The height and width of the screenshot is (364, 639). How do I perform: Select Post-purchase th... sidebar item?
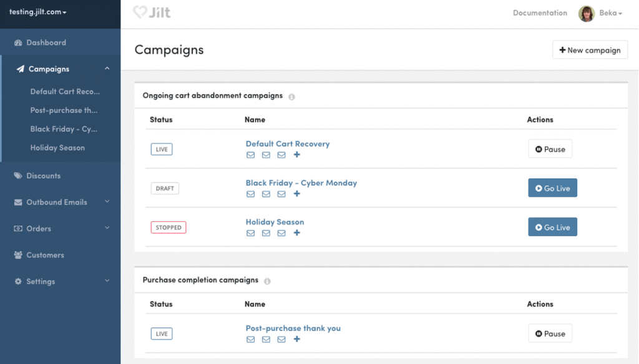(64, 110)
